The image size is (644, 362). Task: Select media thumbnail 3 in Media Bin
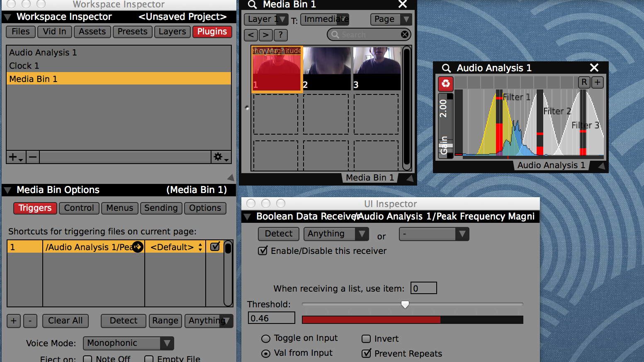click(377, 68)
